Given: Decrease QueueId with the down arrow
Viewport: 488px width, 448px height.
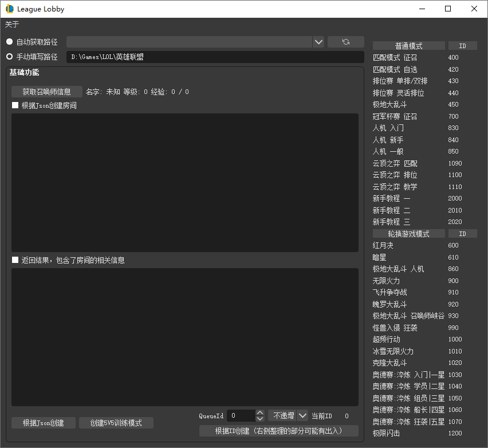Looking at the screenshot, I should pos(260,419).
